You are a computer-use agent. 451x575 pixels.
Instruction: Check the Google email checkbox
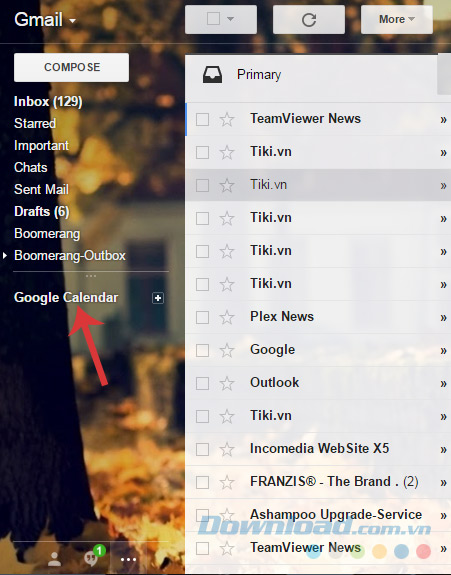(202, 350)
